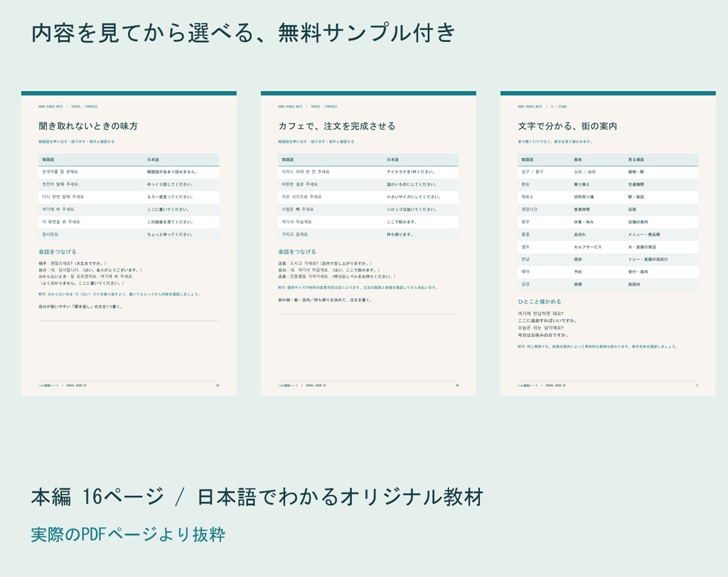This screenshot has height=577, width=728.
Task: Click the line 飲み物・数・店内／持ち帰りを決めて、注文を書く。
Action: 325,300
